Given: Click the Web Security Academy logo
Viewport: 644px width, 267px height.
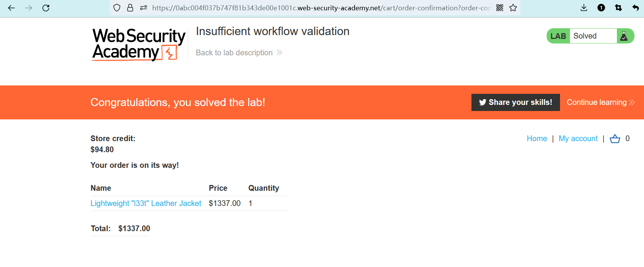Looking at the screenshot, I should (139, 44).
